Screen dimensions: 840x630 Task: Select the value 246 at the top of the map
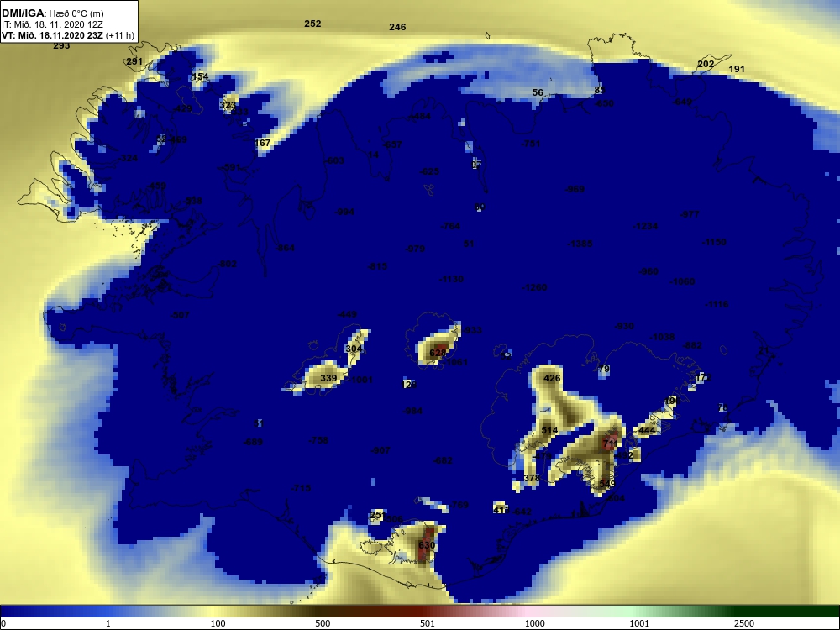tap(397, 27)
